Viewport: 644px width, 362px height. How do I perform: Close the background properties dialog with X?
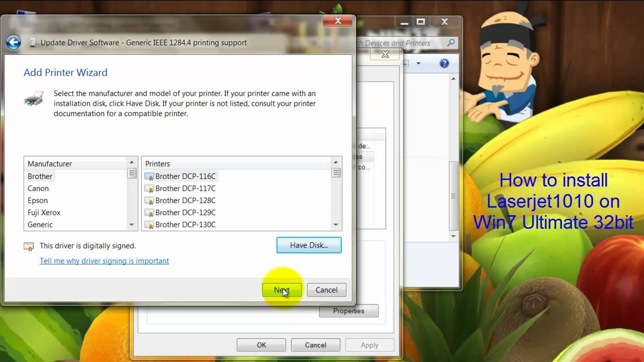click(385, 54)
